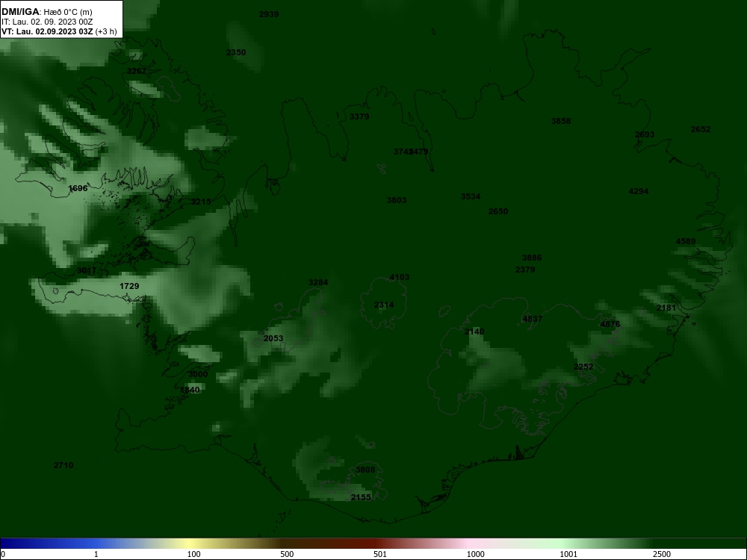
Task: Select the 4837 value label
Action: coord(532,319)
